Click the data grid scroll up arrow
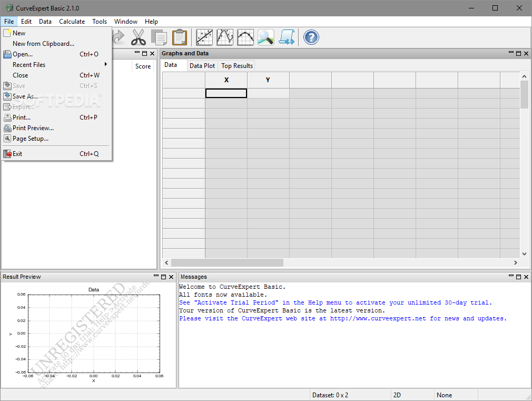 point(524,77)
